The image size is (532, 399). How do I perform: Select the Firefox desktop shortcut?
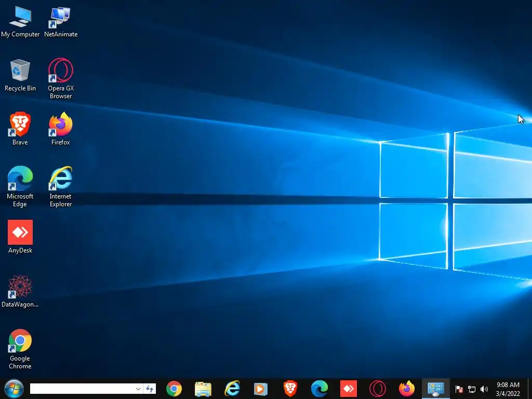(61, 129)
